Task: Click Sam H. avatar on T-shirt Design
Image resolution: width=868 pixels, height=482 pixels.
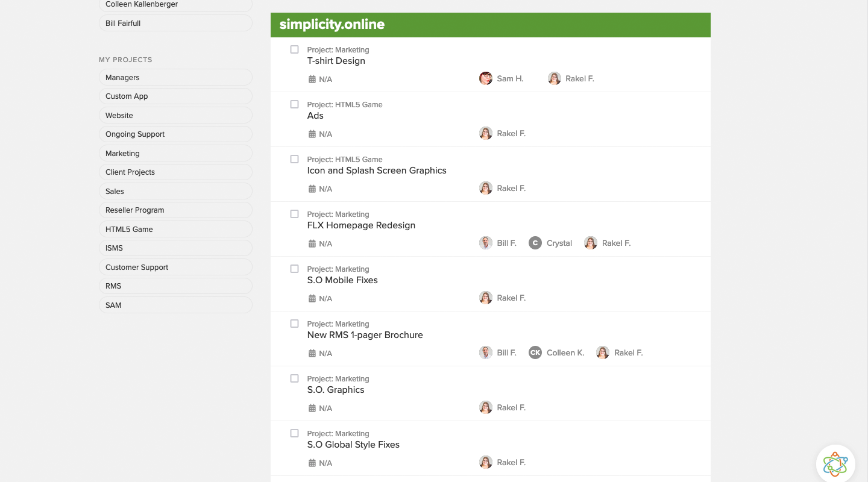Action: click(x=486, y=78)
